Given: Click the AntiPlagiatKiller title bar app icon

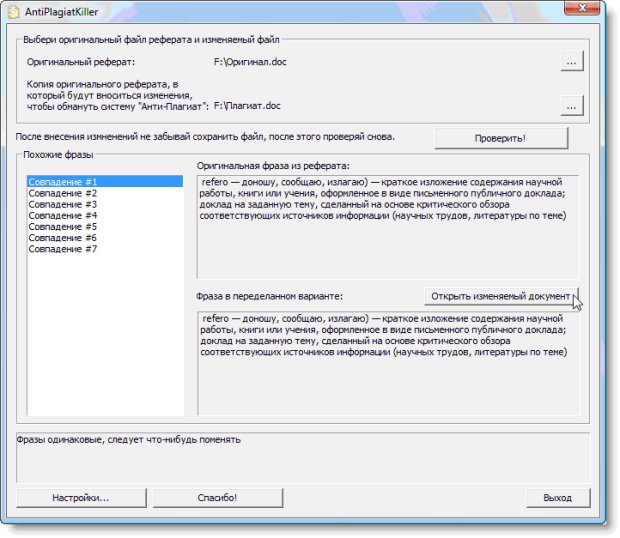Looking at the screenshot, I should 14,12.
